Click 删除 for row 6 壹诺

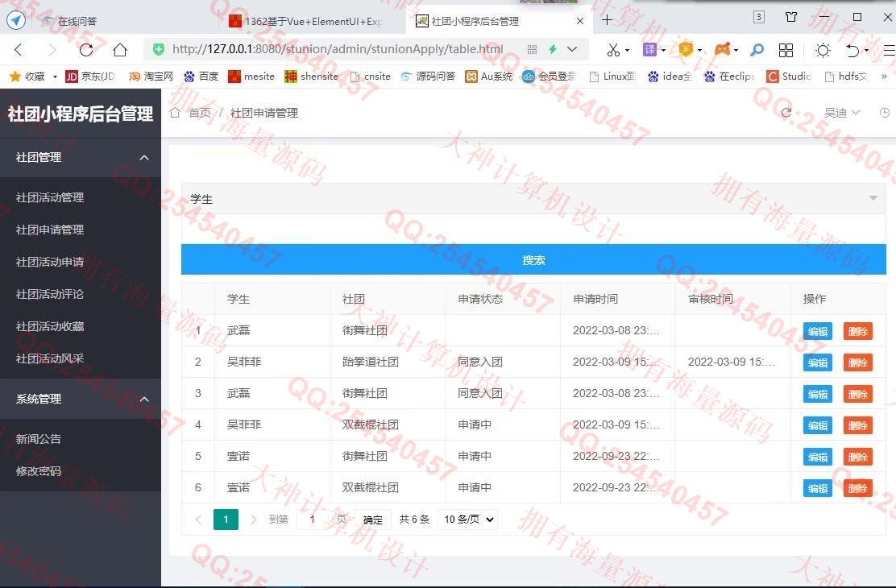click(857, 489)
